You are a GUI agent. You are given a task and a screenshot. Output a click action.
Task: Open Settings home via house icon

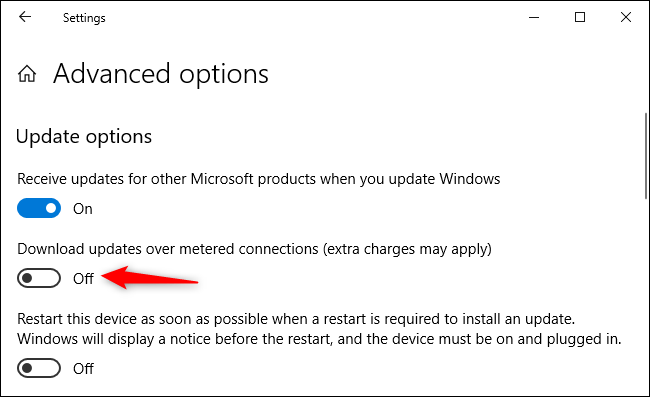pyautogui.click(x=27, y=74)
